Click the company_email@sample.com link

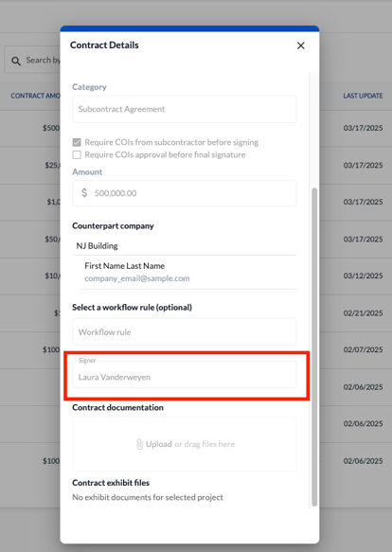click(137, 278)
